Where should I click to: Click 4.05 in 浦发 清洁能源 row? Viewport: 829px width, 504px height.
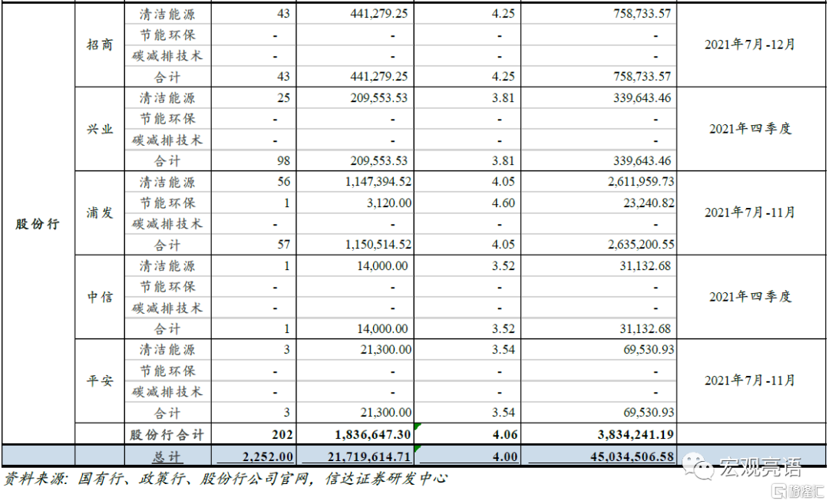point(503,182)
